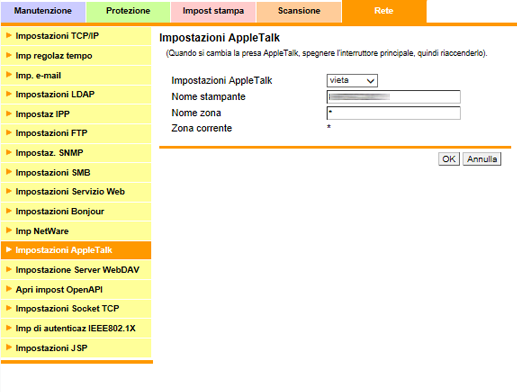Screen dimensions: 517x392
Task: Switch to the Protezione tab
Action: (128, 11)
